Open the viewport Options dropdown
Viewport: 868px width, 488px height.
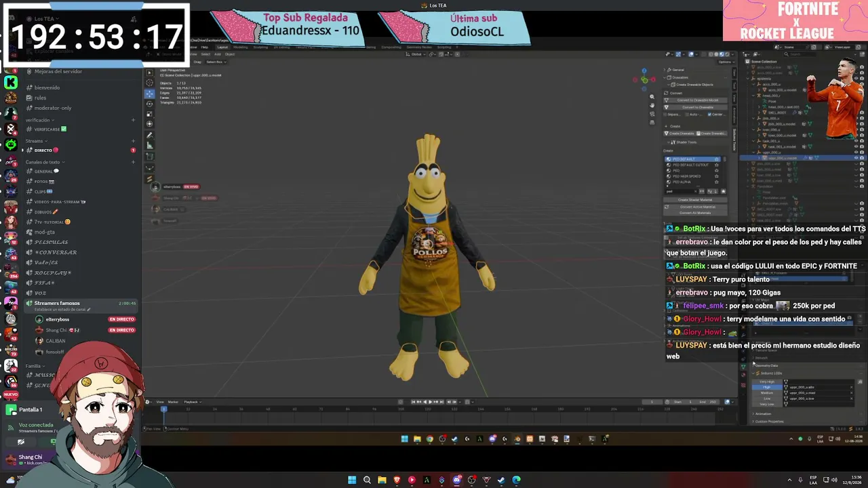(x=724, y=62)
